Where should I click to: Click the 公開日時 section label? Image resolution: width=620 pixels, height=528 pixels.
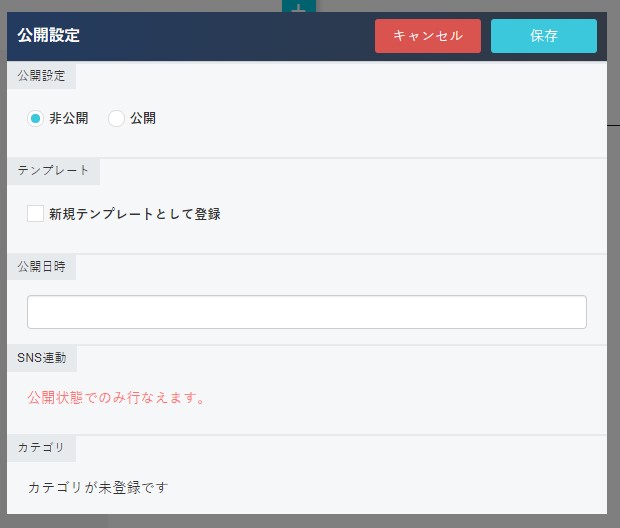coord(41,267)
